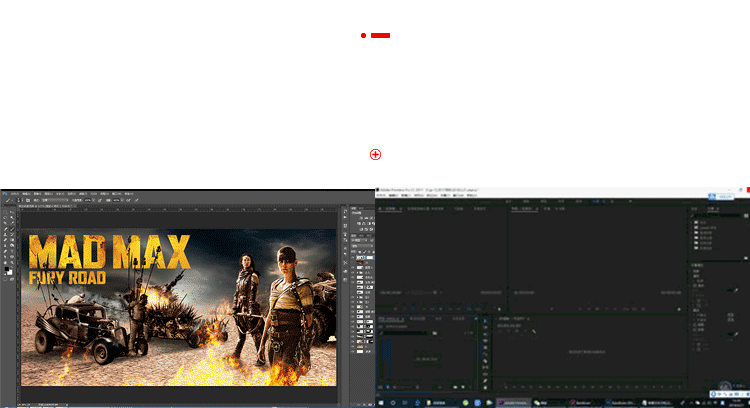Click the red circled plus icon
The height and width of the screenshot is (408, 750).
point(375,154)
